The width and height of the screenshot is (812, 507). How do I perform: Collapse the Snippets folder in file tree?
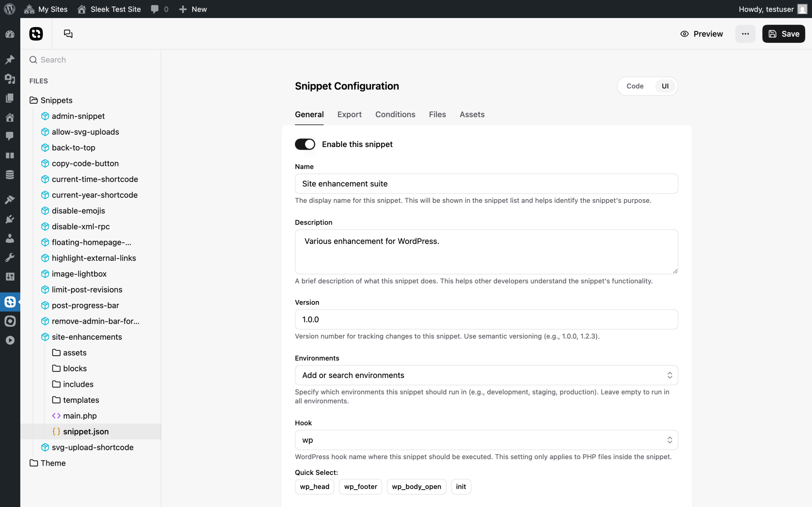(x=56, y=100)
